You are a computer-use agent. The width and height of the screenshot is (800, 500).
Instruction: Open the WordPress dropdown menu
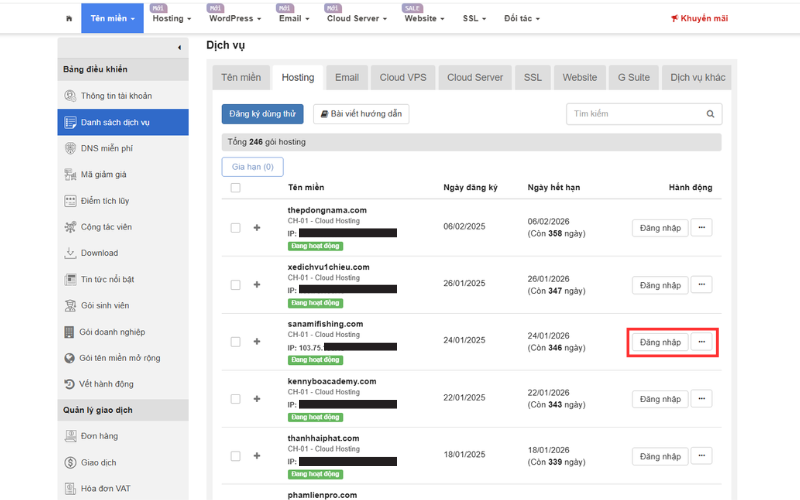(x=235, y=18)
